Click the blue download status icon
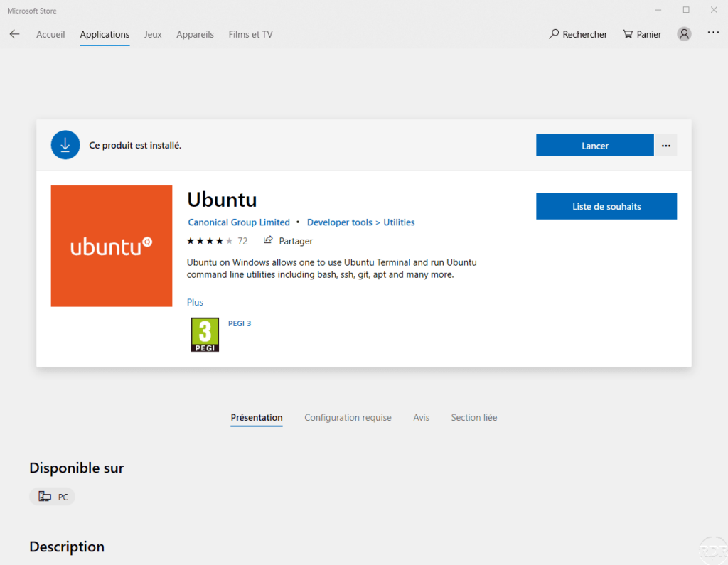The height and width of the screenshot is (565, 728). coord(65,145)
